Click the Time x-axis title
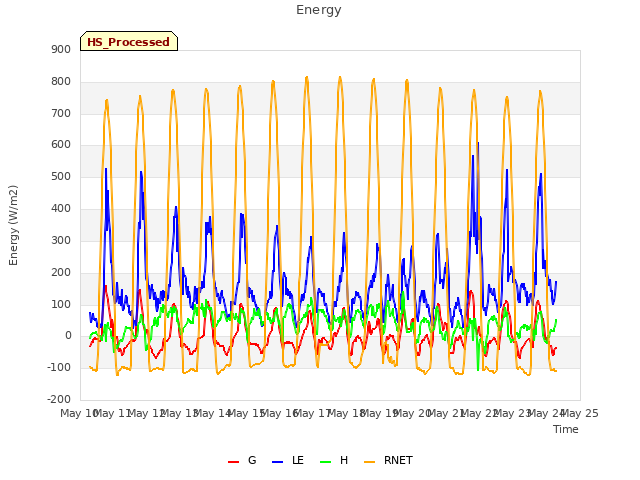The width and height of the screenshot is (640, 480). (566, 429)
